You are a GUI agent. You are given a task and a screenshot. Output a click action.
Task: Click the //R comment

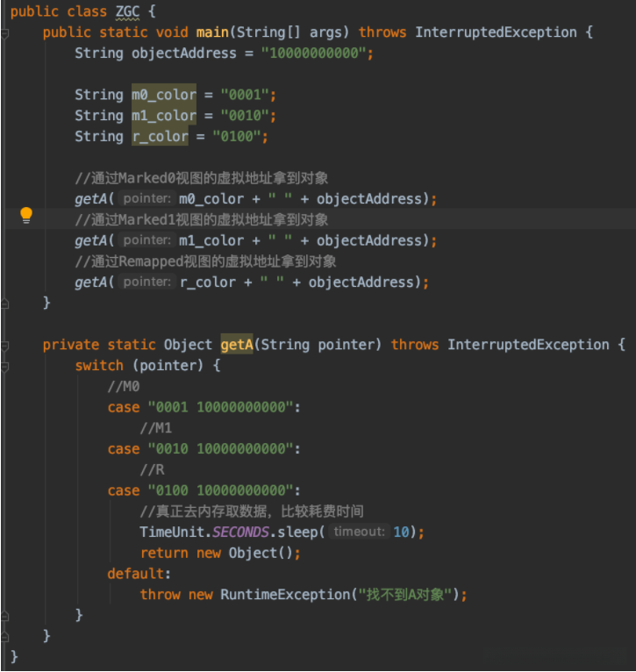click(152, 469)
